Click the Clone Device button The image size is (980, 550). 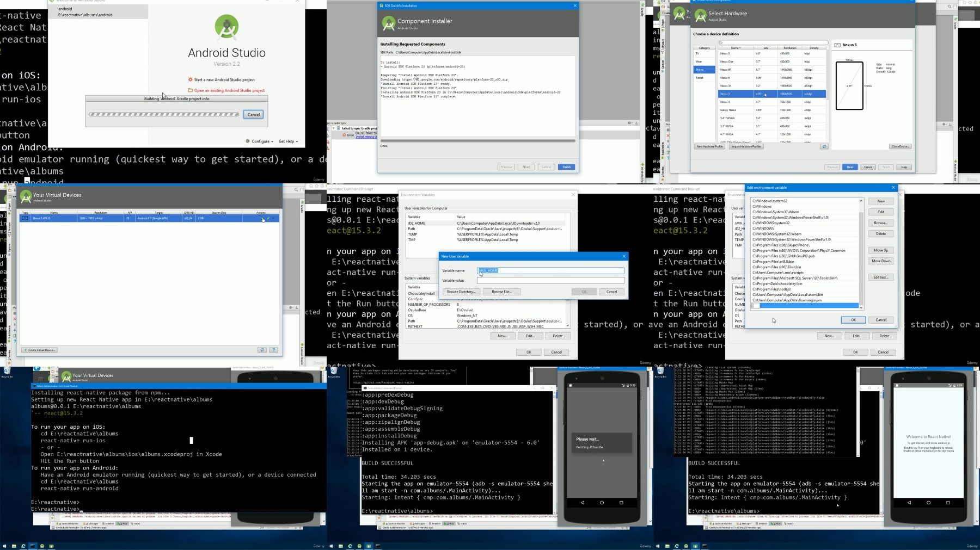(x=900, y=146)
